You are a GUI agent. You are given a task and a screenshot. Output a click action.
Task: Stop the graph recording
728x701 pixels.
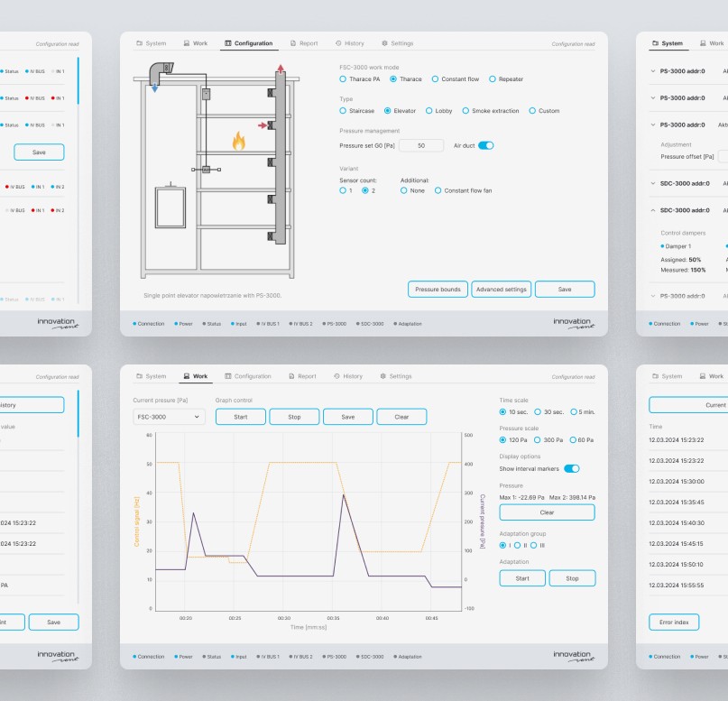pos(294,417)
